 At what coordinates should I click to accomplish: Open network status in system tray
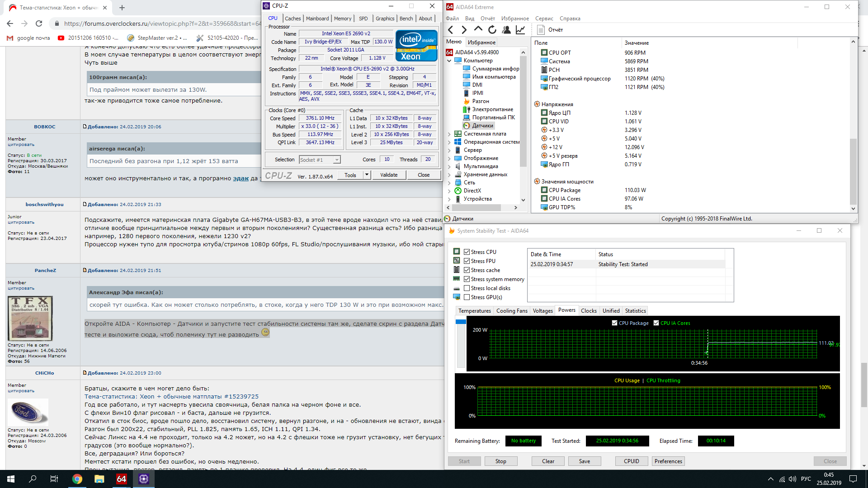point(782,479)
